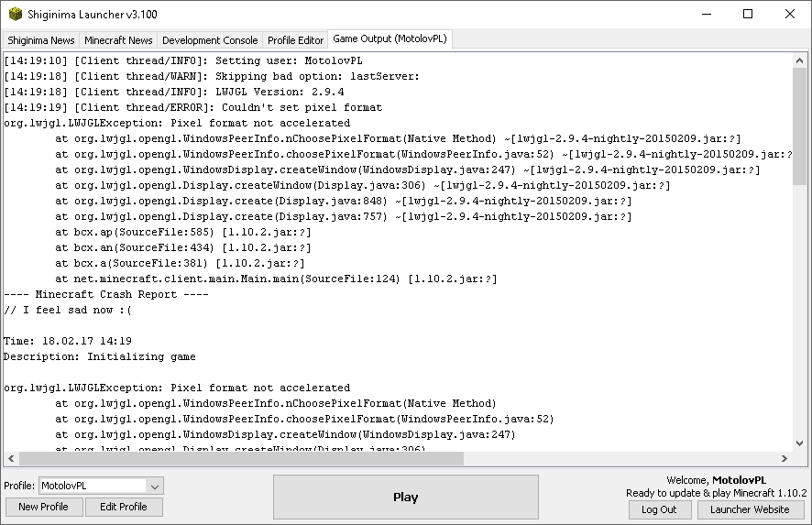Click the horizontal scrollbar right arrow
The height and width of the screenshot is (525, 812).
(785, 458)
